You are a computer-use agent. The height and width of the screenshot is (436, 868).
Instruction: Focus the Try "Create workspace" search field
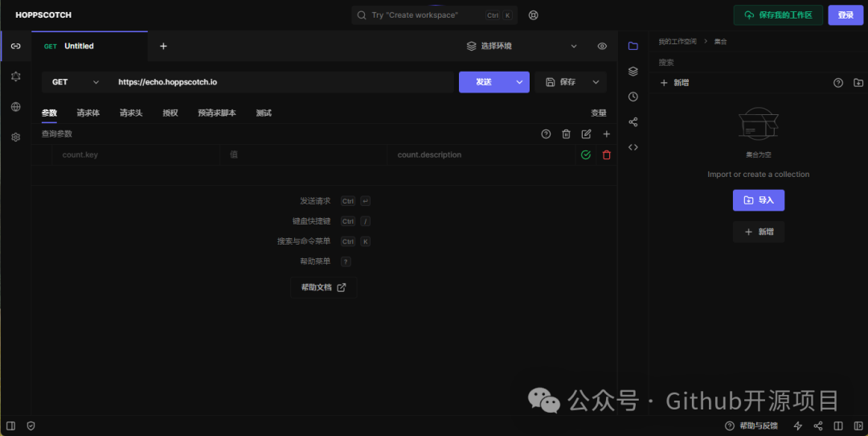pos(434,15)
